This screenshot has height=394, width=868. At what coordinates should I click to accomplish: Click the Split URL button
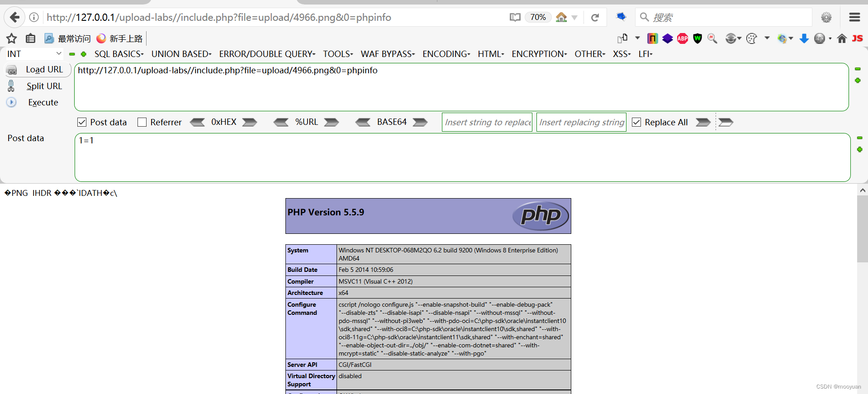[35, 86]
